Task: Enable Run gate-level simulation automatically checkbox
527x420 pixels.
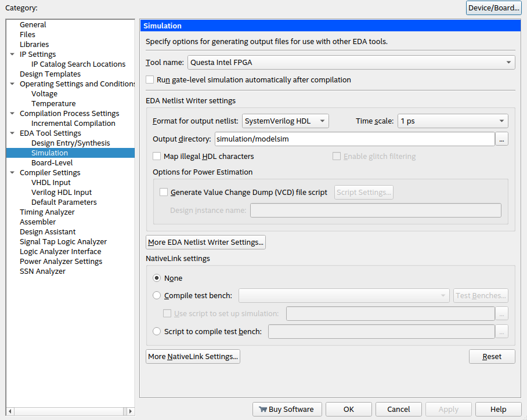Action: tap(150, 79)
